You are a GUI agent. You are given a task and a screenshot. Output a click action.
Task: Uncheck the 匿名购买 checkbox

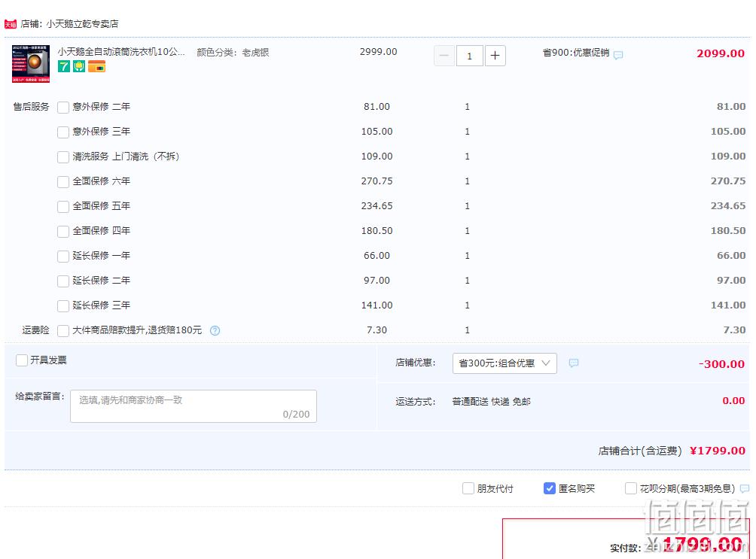549,488
